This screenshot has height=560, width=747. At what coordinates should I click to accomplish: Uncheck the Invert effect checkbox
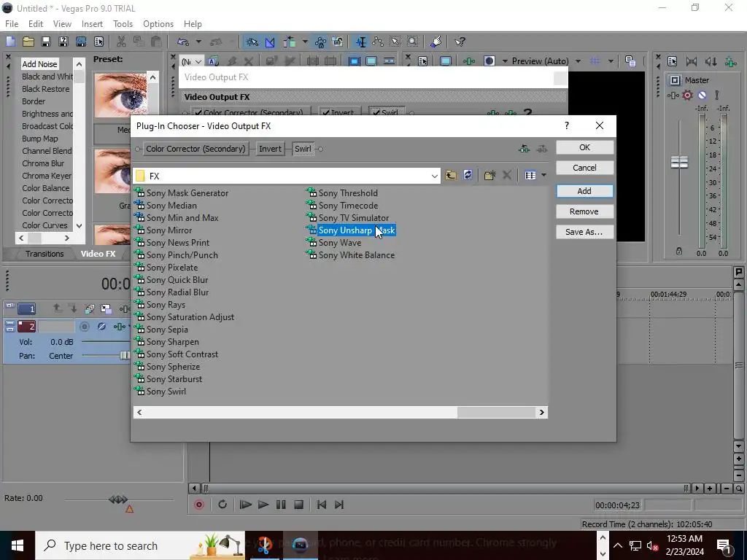pos(325,113)
